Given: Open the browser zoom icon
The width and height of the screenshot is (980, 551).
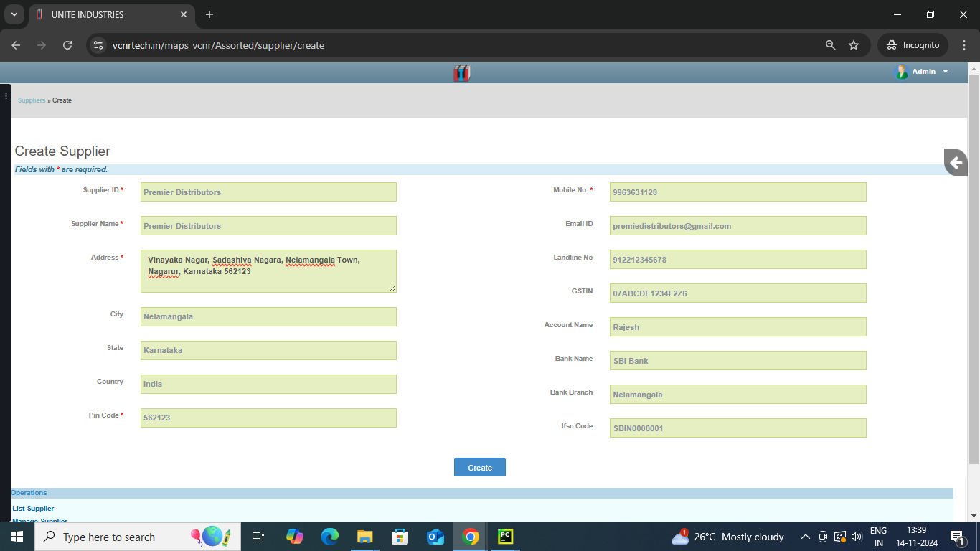Looking at the screenshot, I should (831, 45).
